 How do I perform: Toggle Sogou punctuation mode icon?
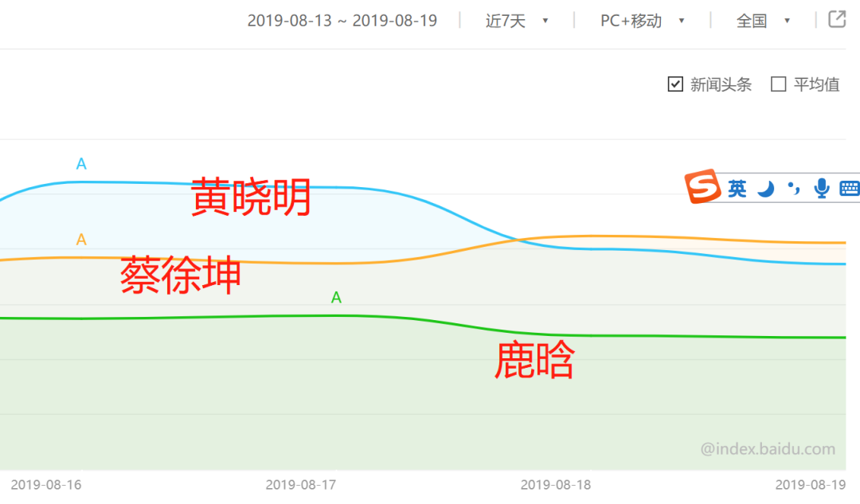794,189
